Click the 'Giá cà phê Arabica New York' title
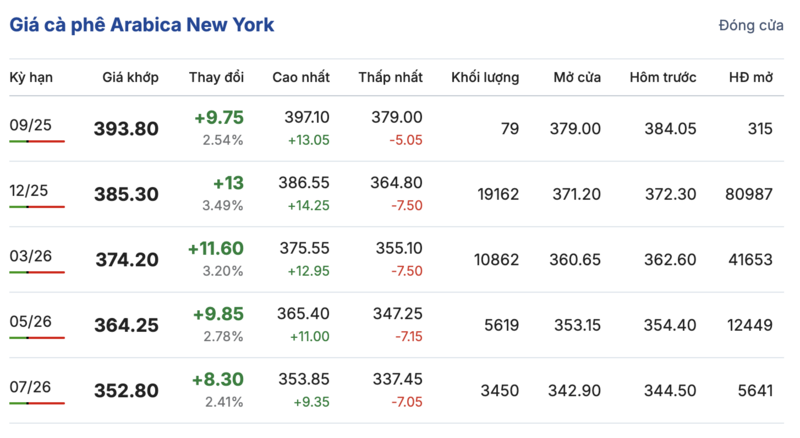The width and height of the screenshot is (800, 438). coord(142,25)
